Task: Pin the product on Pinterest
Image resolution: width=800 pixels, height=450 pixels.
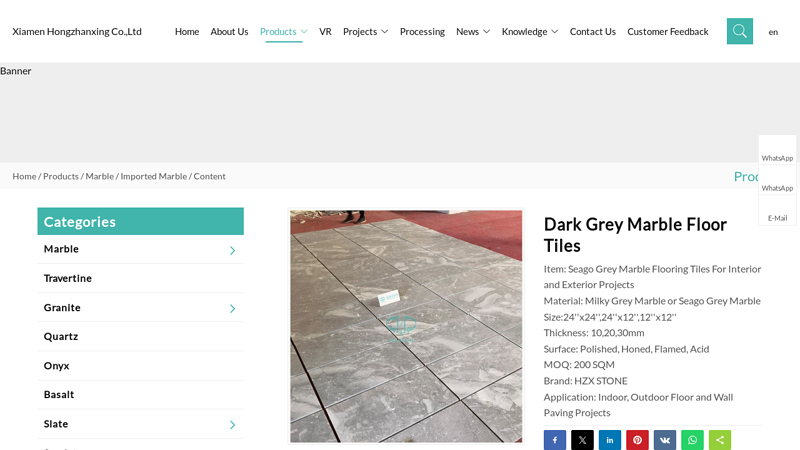Action: click(637, 440)
